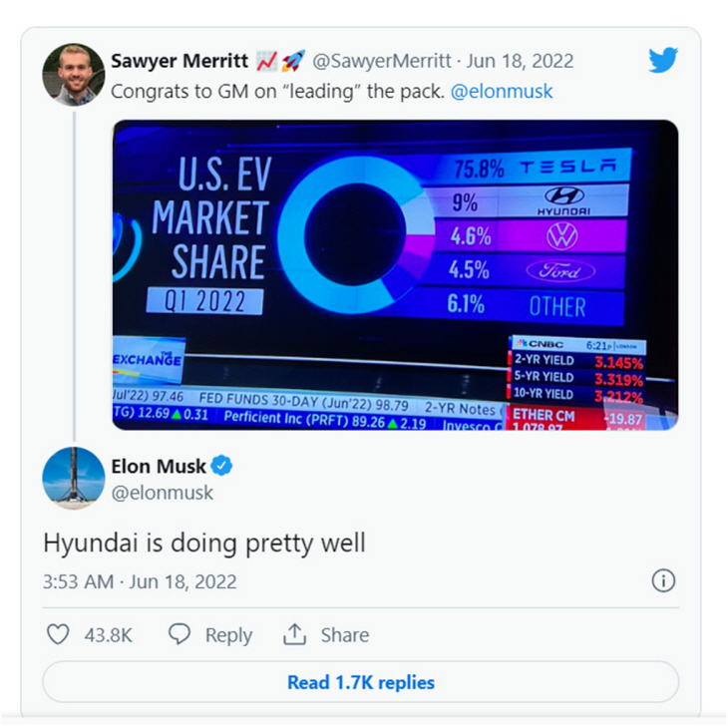
Task: Click the share upload icon
Action: 294,634
